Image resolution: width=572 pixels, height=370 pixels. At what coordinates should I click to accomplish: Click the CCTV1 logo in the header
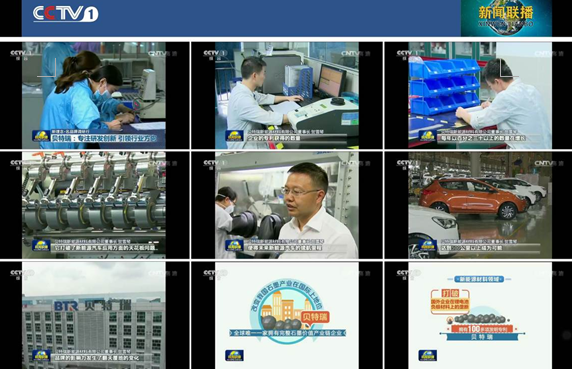point(66,14)
